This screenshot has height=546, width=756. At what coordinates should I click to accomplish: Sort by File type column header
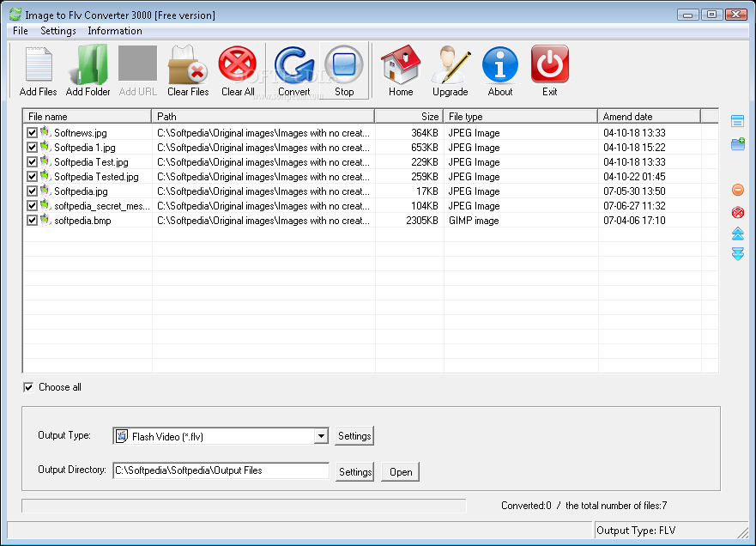click(x=521, y=116)
